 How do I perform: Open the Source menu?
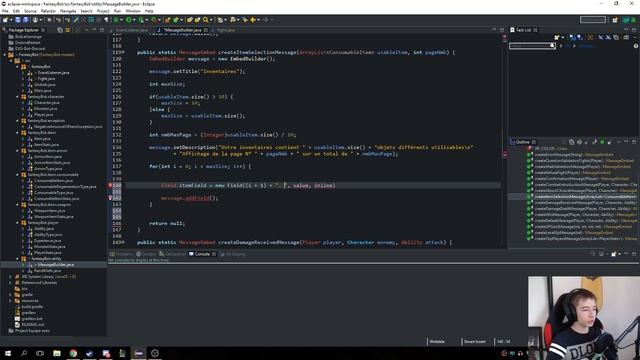point(30,11)
